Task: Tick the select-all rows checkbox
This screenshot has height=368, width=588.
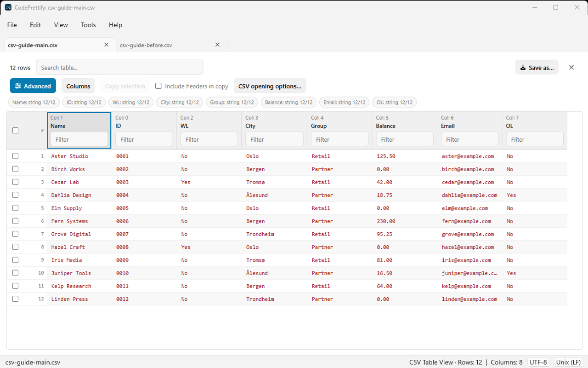Action: [15, 130]
